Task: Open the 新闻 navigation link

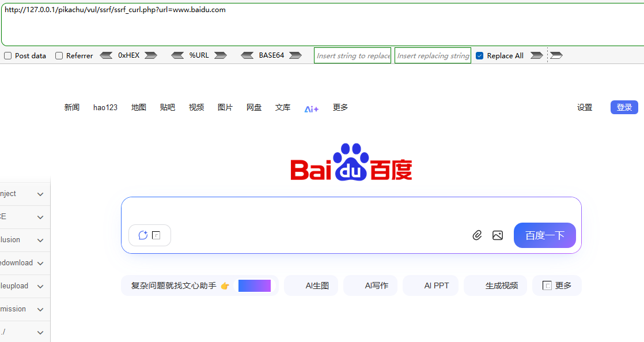Action: (72, 107)
